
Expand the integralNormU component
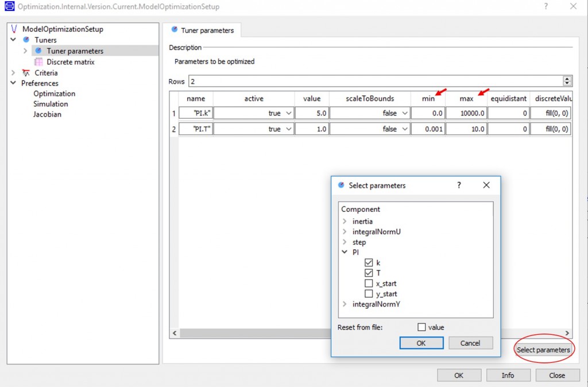click(345, 232)
